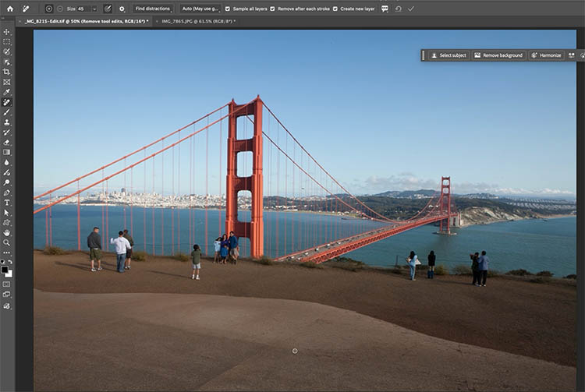585x392 pixels.
Task: Open the Size dropdown arrow
Action: 94,9
